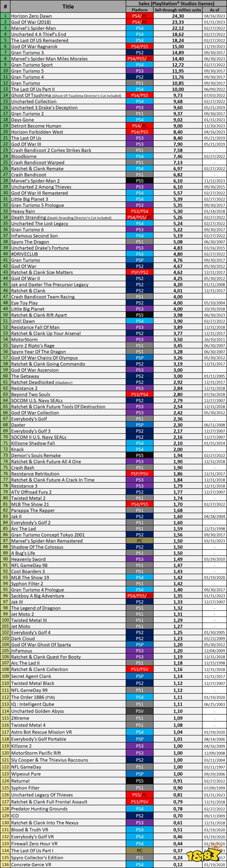Viewport: 227px width, 868px height.
Task: Select "Eye Toy Play" title
Action: click(25, 303)
